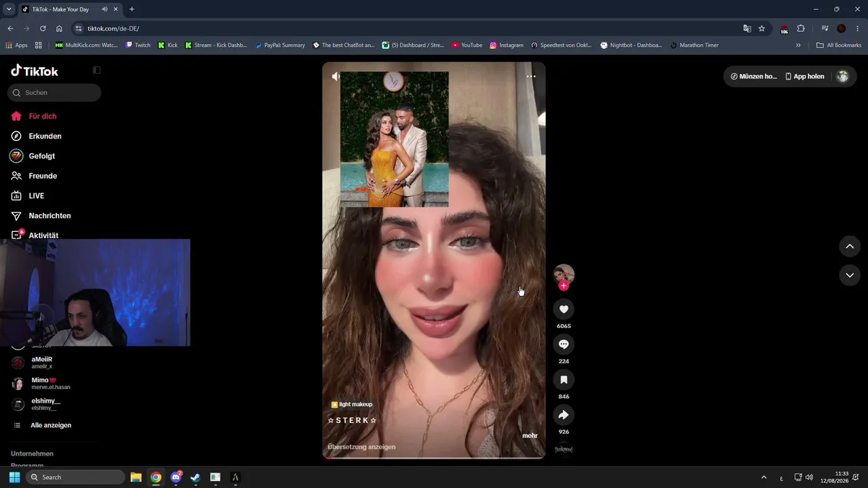Mute the video with the speaker icon
This screenshot has height=488, width=868.
click(x=336, y=77)
